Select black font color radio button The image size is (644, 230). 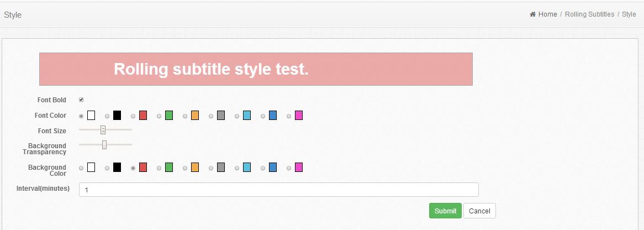107,116
